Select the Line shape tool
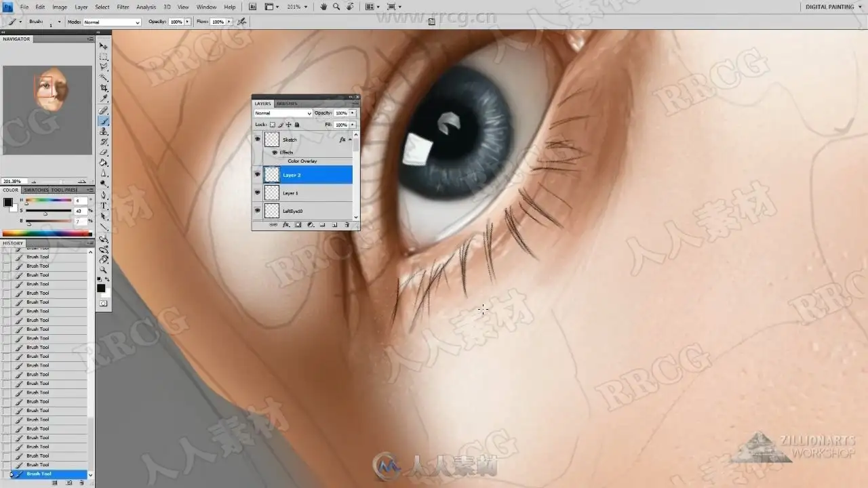This screenshot has height=488, width=868. [104, 226]
